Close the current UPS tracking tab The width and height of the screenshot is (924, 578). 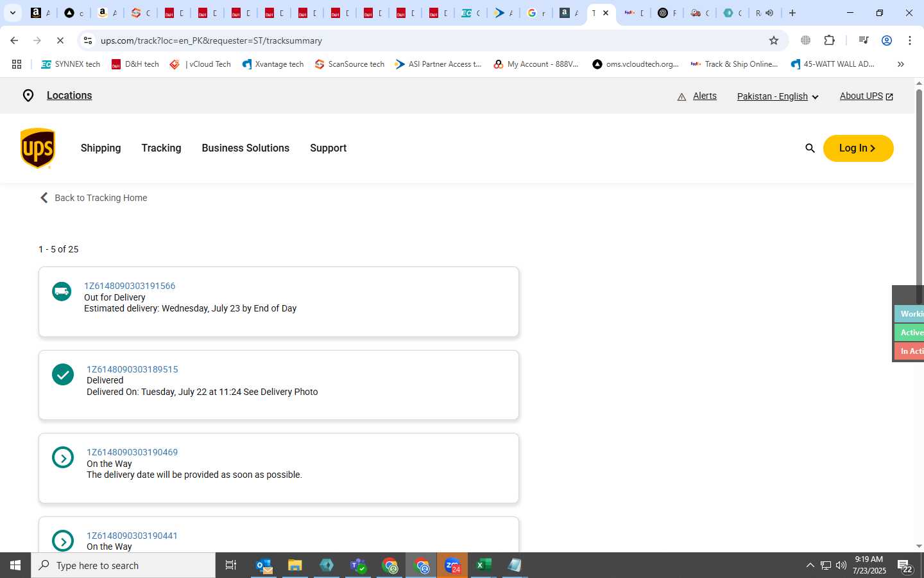click(605, 13)
